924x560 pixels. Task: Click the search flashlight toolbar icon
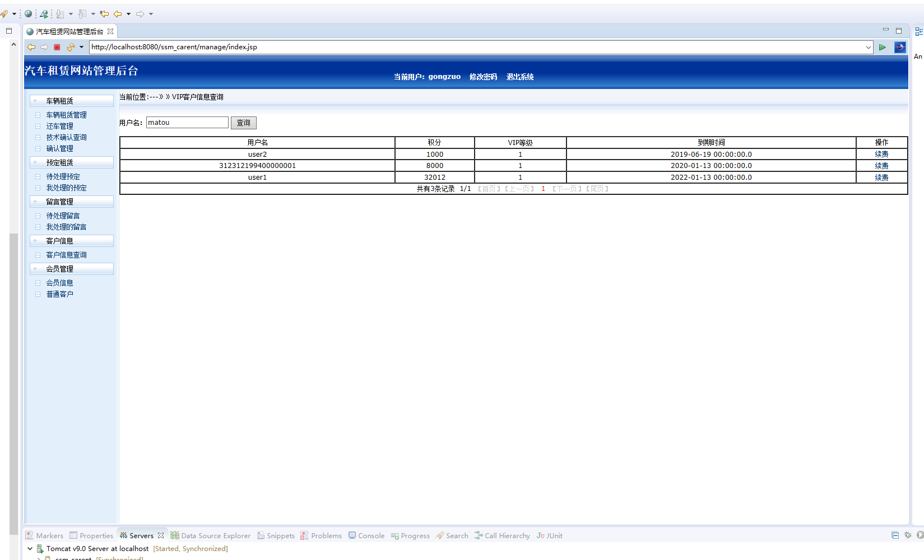pos(4,14)
